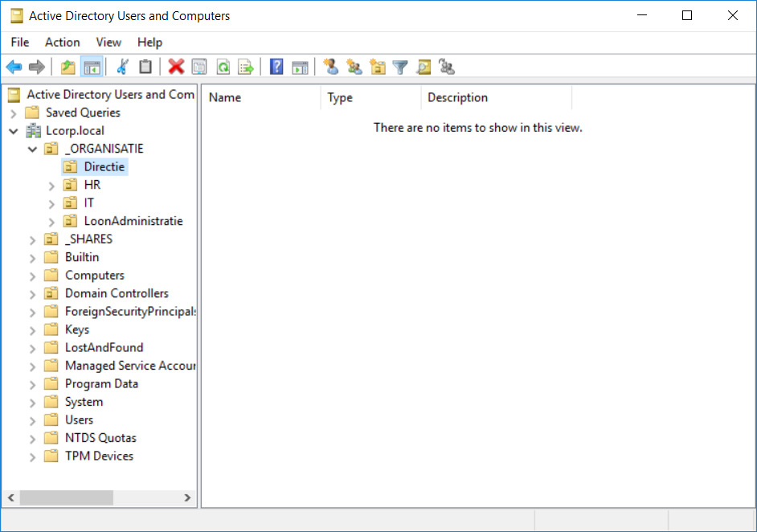Open the Help menu

(x=149, y=43)
